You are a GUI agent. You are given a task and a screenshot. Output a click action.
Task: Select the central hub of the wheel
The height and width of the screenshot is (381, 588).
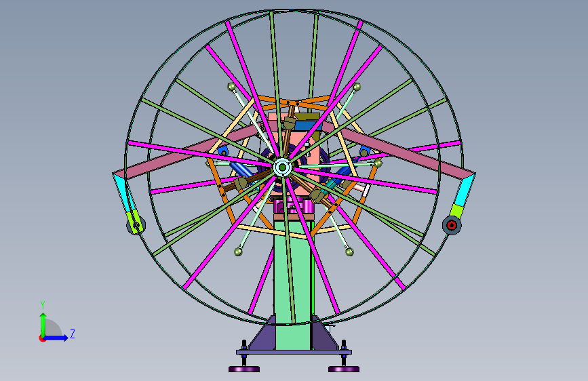pos(282,167)
